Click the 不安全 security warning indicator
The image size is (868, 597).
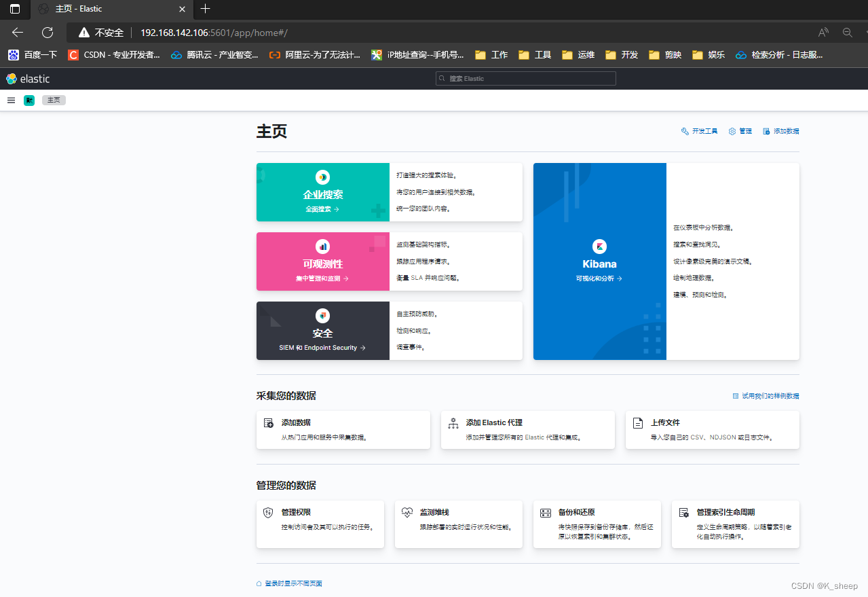[x=101, y=33]
